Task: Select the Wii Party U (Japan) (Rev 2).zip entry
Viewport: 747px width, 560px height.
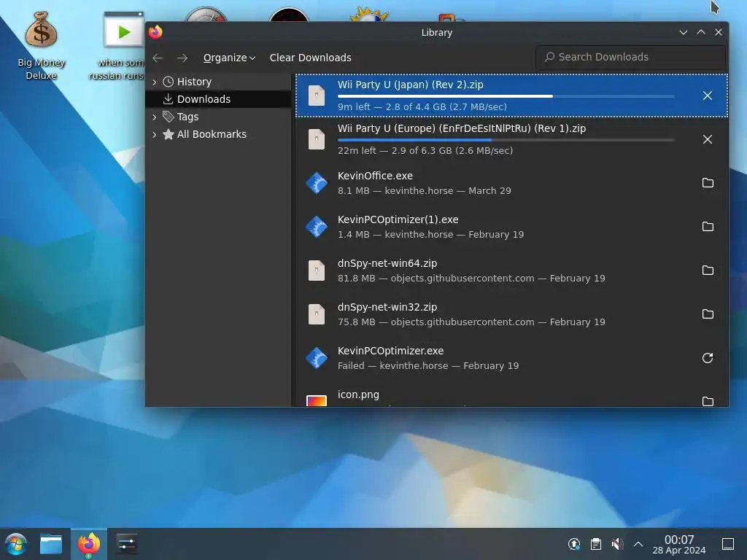Action: point(511,96)
